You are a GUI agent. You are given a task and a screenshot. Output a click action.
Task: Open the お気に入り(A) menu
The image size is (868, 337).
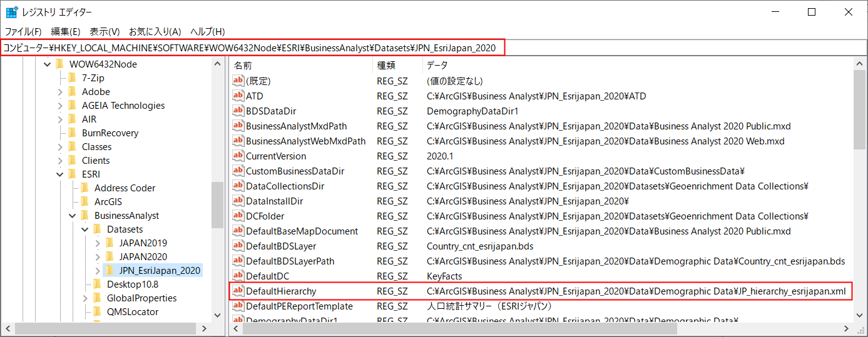(x=155, y=31)
